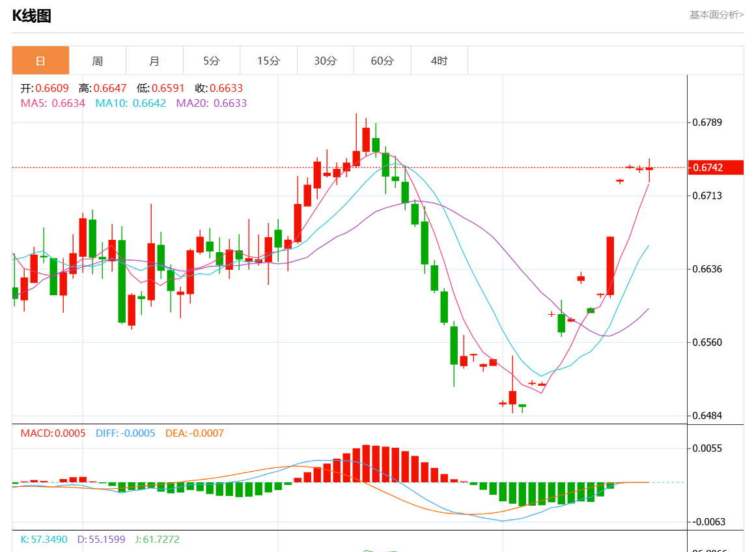Click the J value 61.7272 label
This screenshot has width=756, height=552.
157,540
